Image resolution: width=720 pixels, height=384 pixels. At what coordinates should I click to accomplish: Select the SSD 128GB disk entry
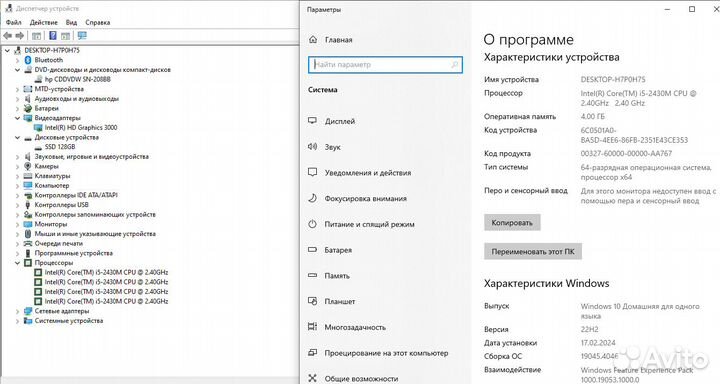(x=60, y=147)
